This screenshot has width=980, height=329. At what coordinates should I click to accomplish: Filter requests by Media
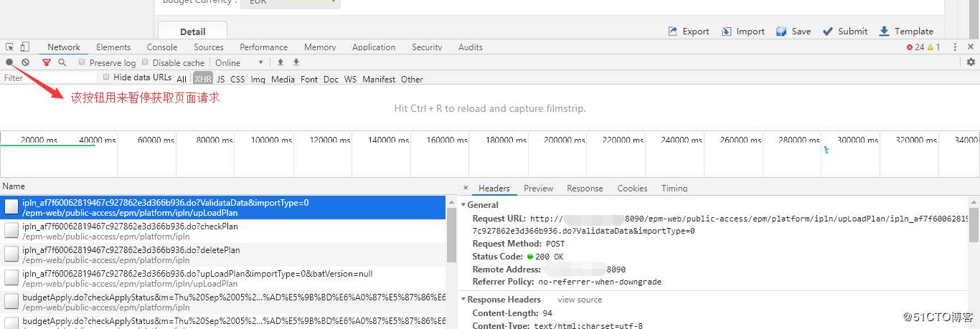pos(283,79)
